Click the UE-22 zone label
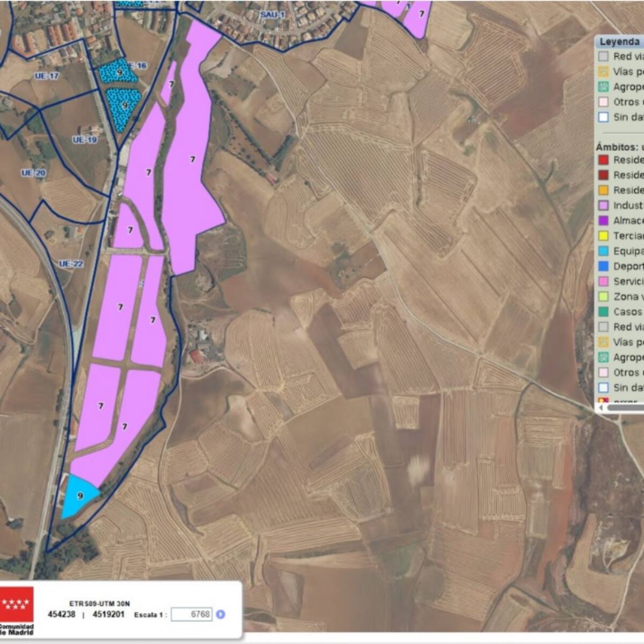This screenshot has width=644, height=644. click(x=71, y=264)
